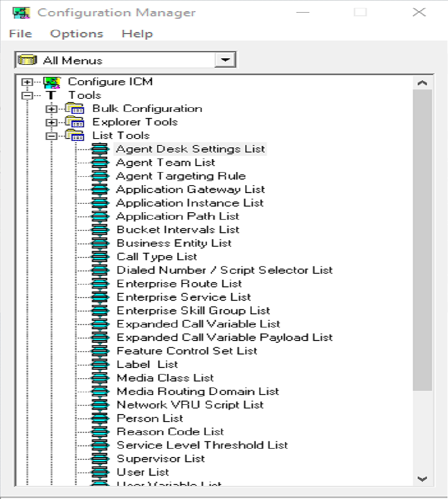This screenshot has height=499, width=448.
Task: Open the Help menu
Action: pyautogui.click(x=137, y=34)
